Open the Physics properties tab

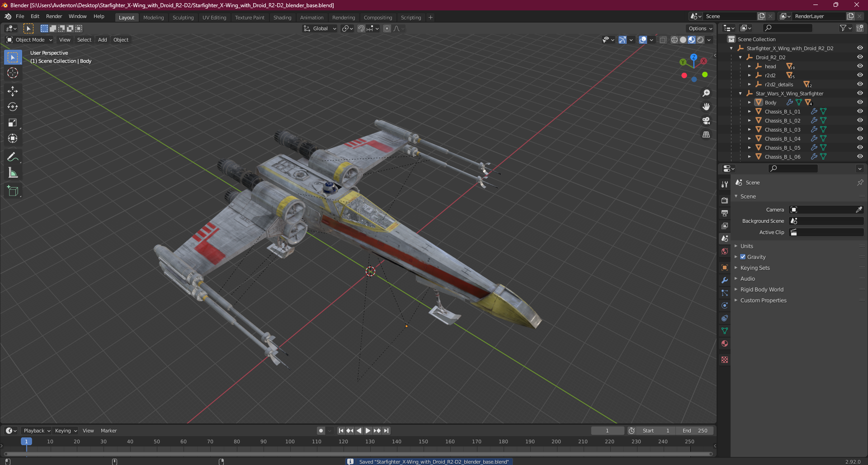click(725, 305)
